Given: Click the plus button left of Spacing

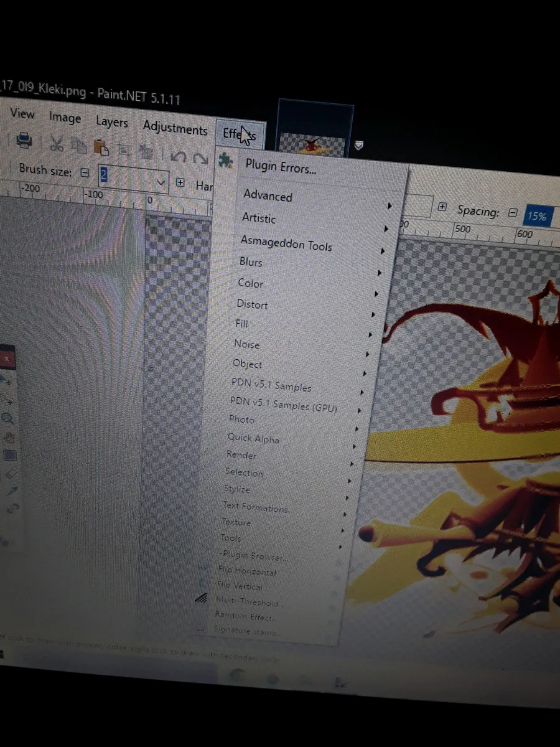Looking at the screenshot, I should 442,206.
